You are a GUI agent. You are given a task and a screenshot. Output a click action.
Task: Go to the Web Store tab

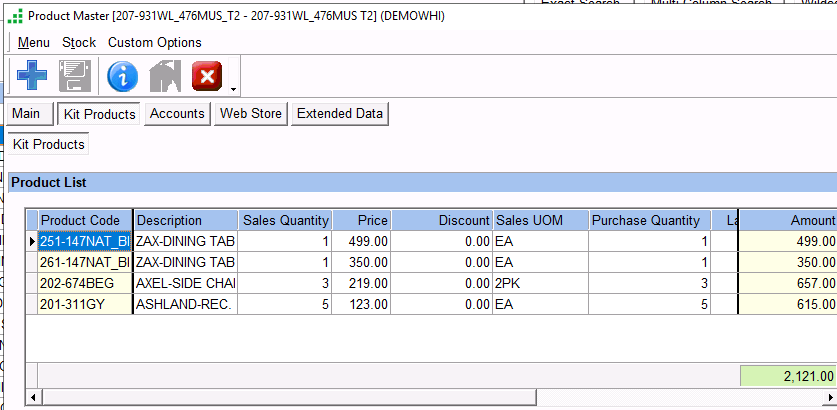[x=251, y=114]
